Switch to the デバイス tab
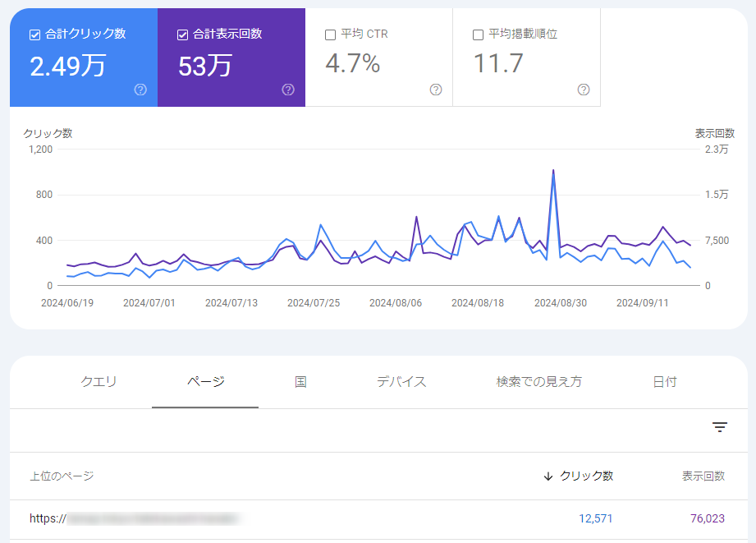This screenshot has height=543, width=756. pyautogui.click(x=401, y=382)
